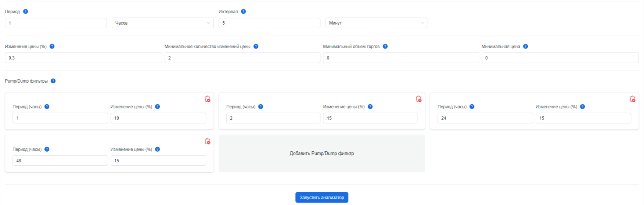The image size is (644, 205).
Task: Select the Минимальная цена input field
Action: (x=560, y=58)
